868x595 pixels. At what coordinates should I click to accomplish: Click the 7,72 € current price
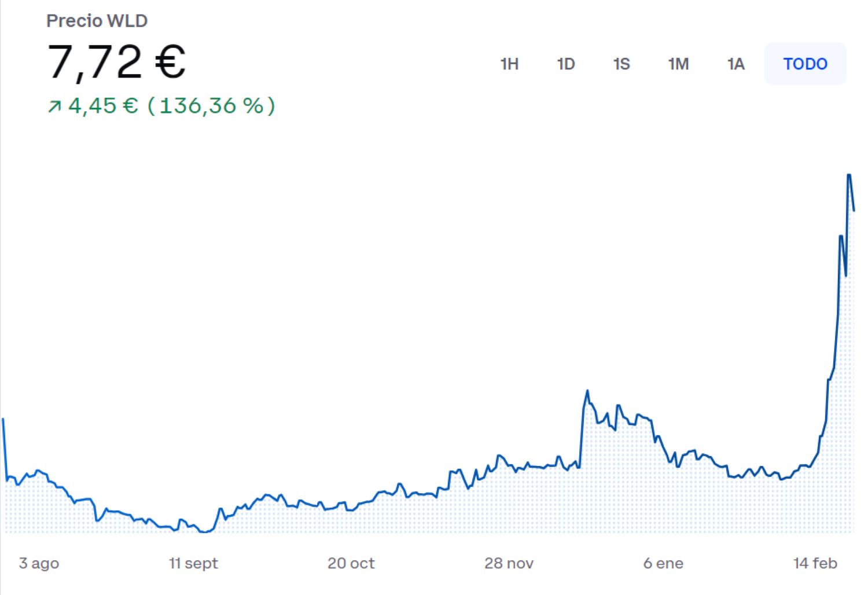coord(116,61)
